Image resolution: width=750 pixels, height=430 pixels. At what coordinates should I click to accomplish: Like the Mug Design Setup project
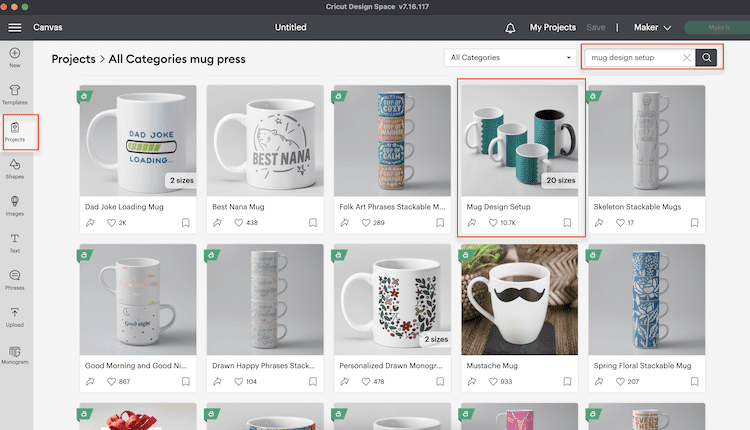493,222
